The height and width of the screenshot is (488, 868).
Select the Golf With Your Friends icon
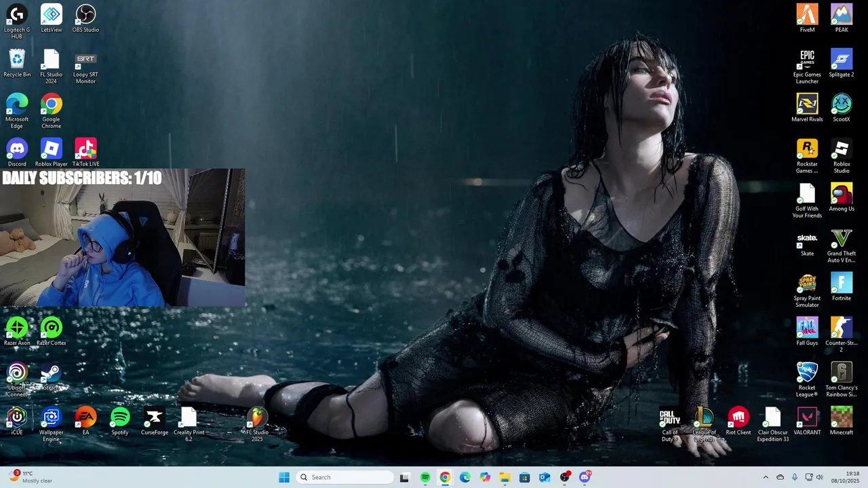click(x=807, y=200)
